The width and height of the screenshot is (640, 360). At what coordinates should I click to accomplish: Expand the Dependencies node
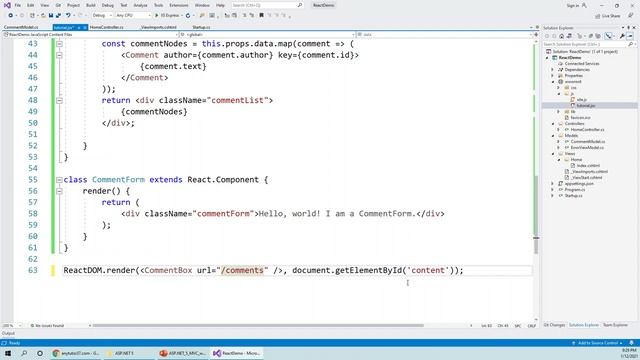(x=553, y=70)
